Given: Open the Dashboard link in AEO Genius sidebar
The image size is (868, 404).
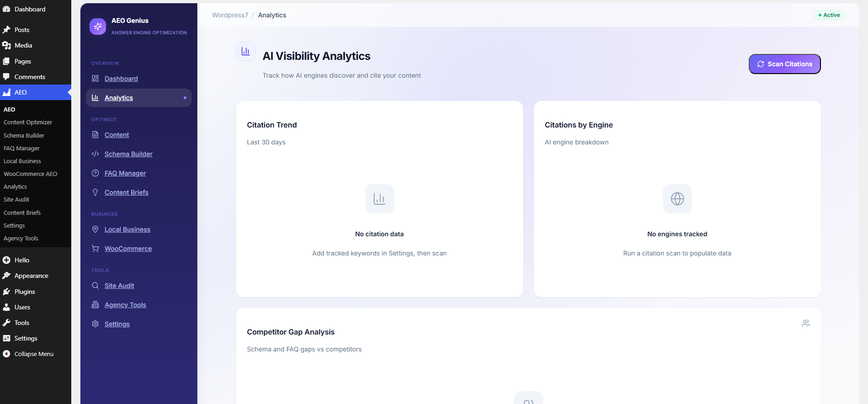Looking at the screenshot, I should (121, 79).
